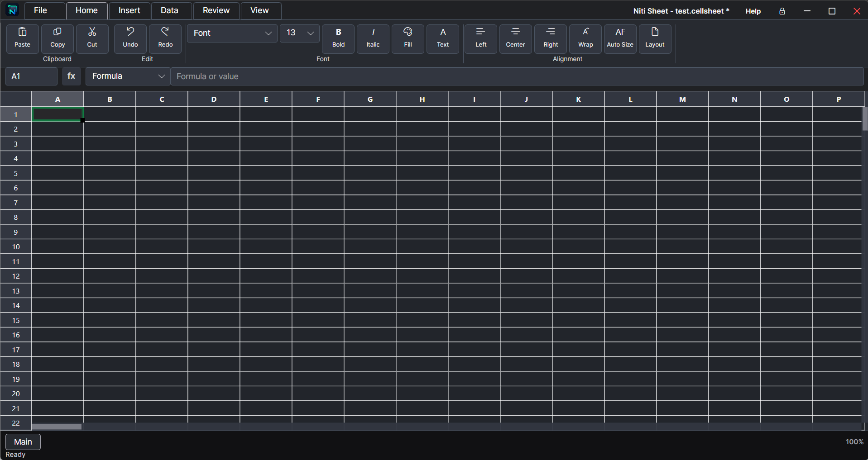
Task: Toggle Italic formatting
Action: (x=373, y=38)
